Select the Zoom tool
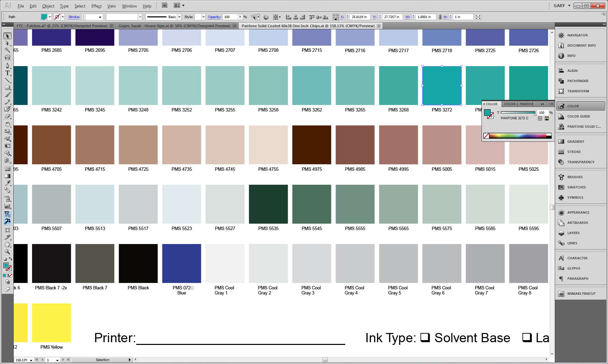608x364 pixels. point(8,252)
